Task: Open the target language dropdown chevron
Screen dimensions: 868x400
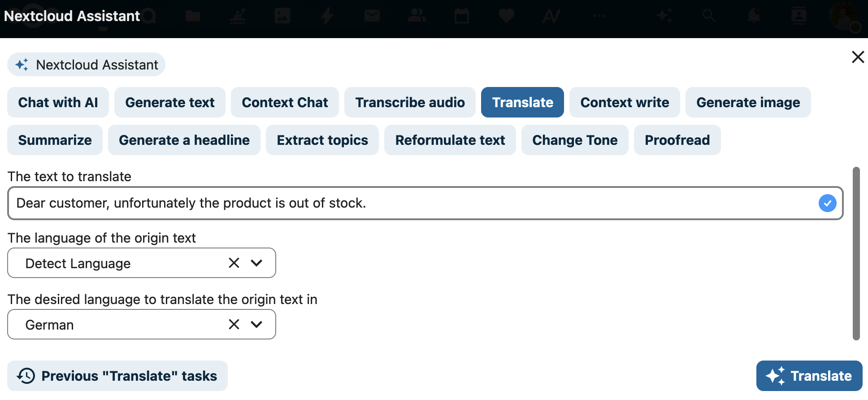Action: tap(256, 324)
